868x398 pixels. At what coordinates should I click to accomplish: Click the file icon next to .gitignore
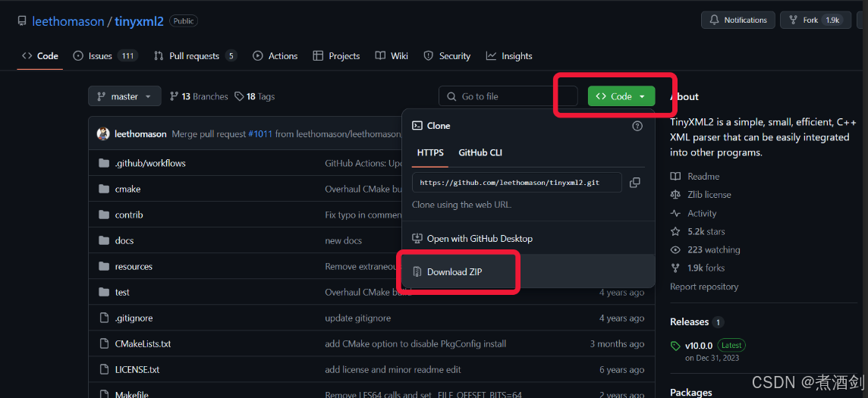[103, 318]
